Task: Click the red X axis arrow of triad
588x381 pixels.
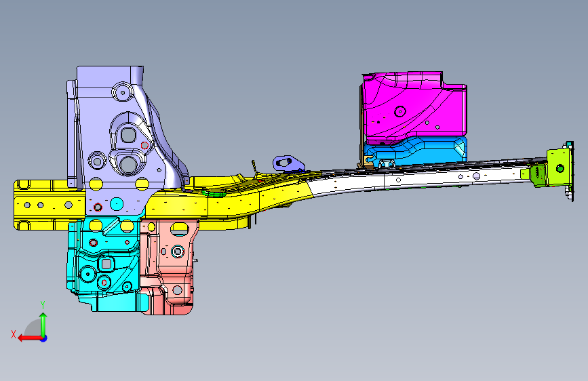Action: (x=30, y=338)
